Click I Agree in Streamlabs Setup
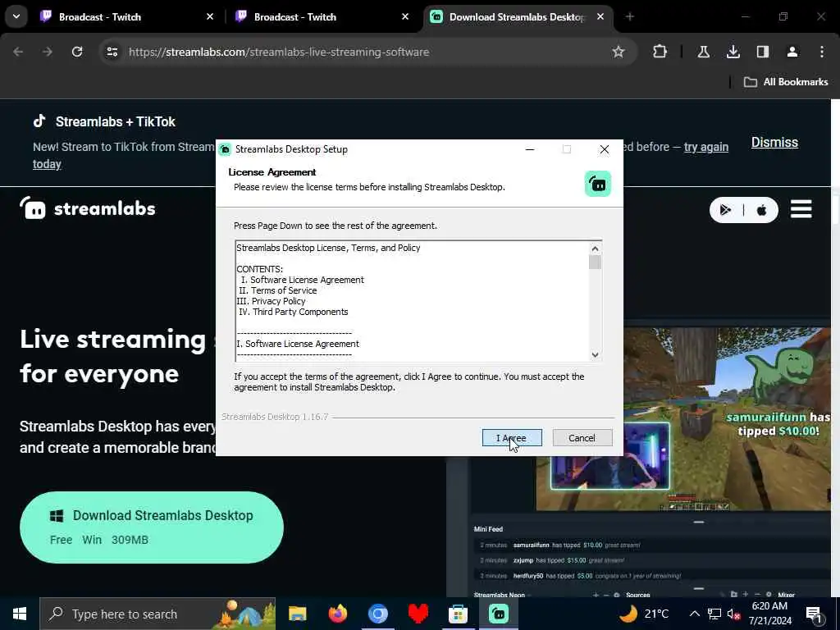Image resolution: width=840 pixels, height=630 pixels. tap(512, 438)
